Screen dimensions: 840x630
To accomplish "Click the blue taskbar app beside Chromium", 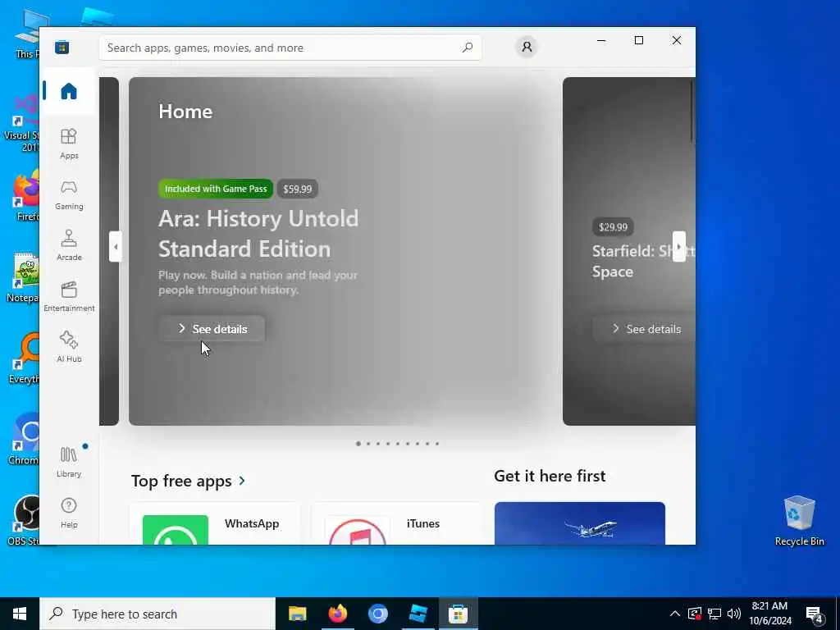I will tap(418, 614).
